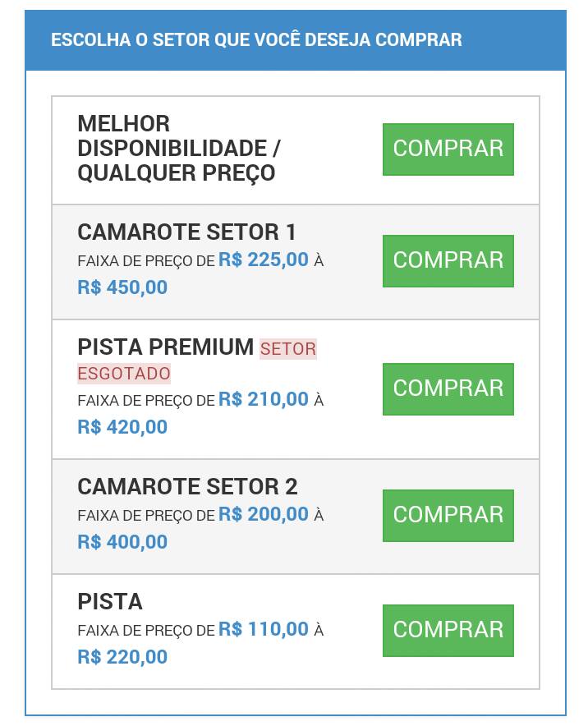Click the R$ 220,00 price
Screen dimensions: 588x726
pyautogui.click(x=122, y=657)
